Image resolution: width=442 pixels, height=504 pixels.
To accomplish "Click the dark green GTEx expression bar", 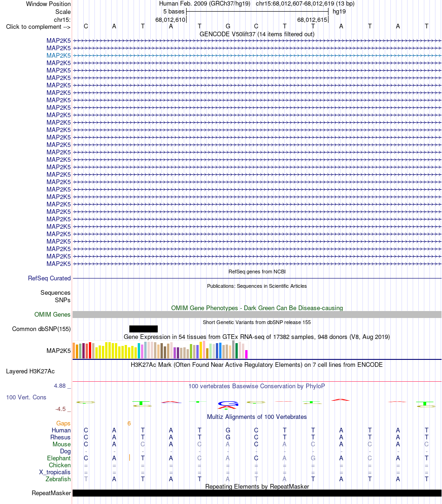I will [237, 351].
